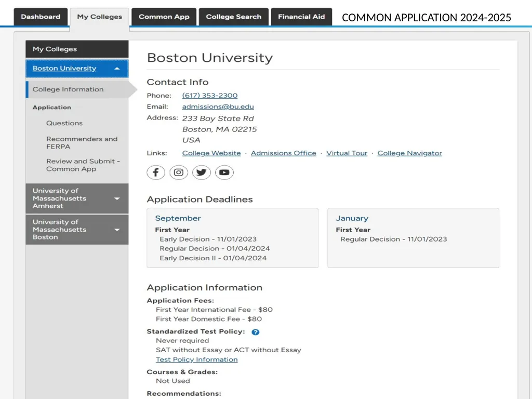Click First Year International Fee - $80
The width and height of the screenshot is (532, 399).
pyautogui.click(x=214, y=310)
